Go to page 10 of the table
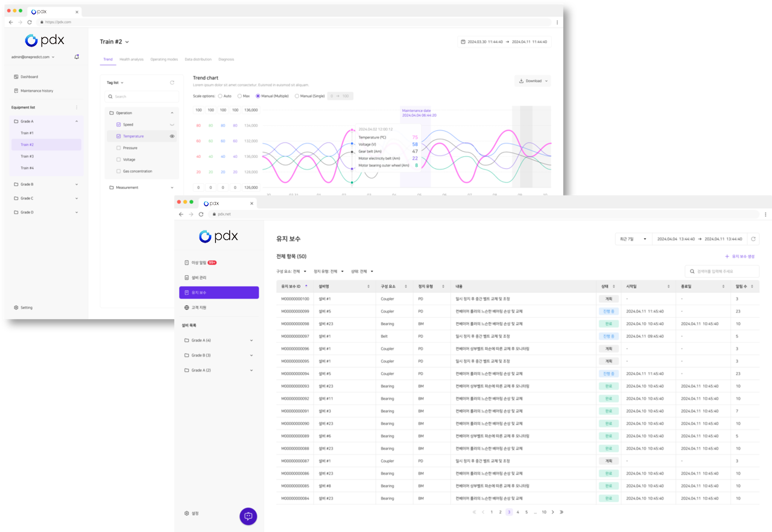This screenshot has height=532, width=772. pos(544,512)
